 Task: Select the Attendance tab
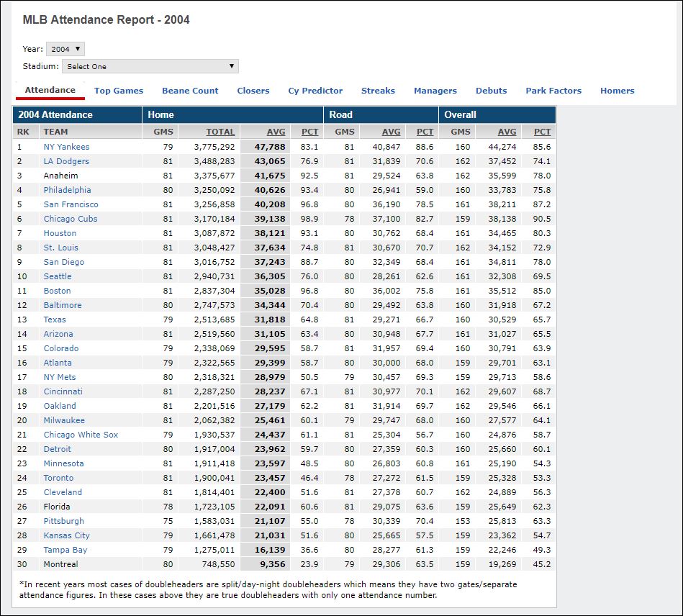coord(50,91)
